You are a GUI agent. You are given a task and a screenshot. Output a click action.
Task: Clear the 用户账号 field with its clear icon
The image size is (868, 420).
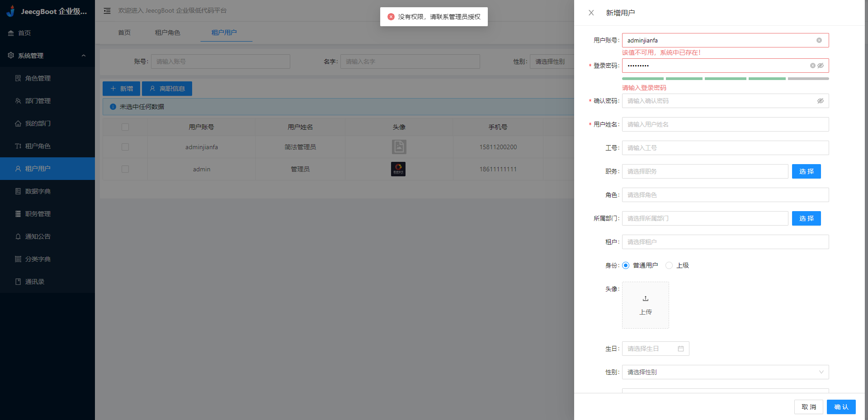[819, 40]
